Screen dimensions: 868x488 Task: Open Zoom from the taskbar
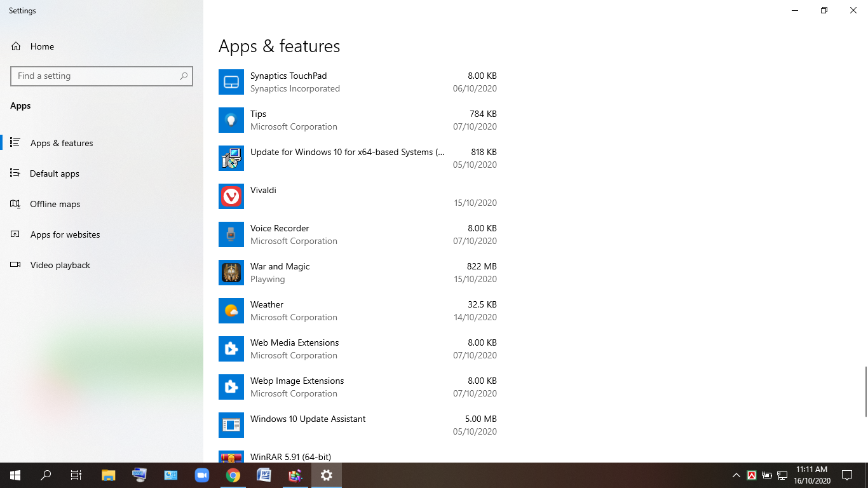[x=202, y=475]
